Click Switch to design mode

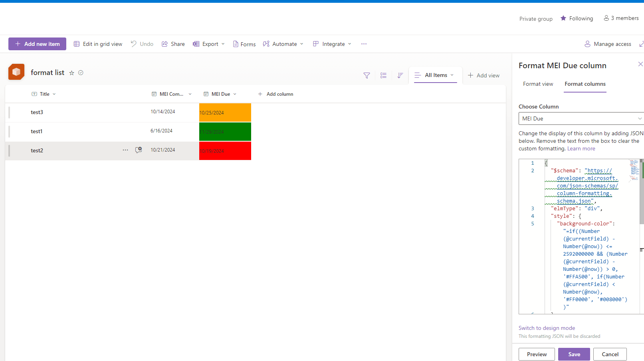click(x=547, y=328)
